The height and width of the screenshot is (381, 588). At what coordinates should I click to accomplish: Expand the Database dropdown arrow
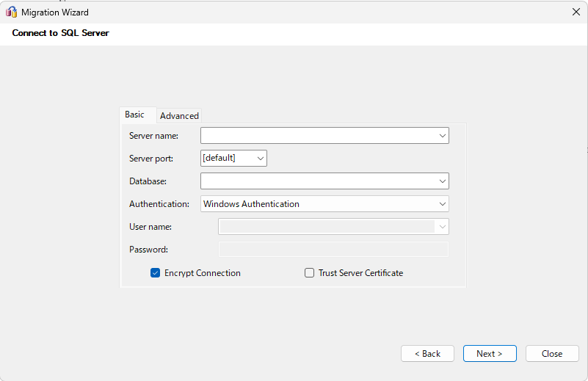[442, 181]
